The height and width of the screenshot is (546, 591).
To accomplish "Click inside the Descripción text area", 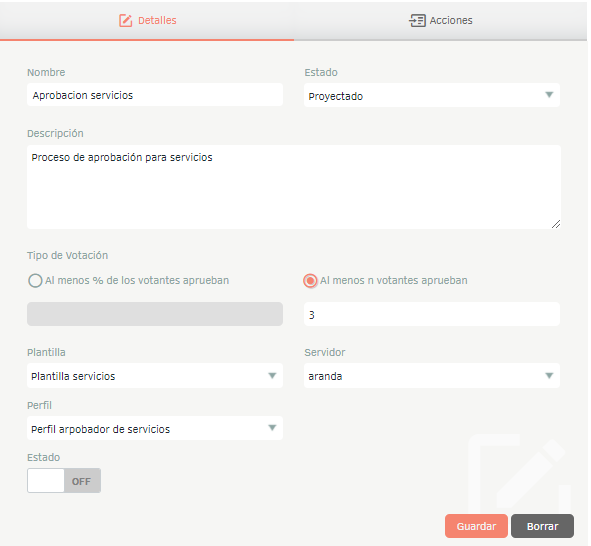I will click(x=294, y=187).
